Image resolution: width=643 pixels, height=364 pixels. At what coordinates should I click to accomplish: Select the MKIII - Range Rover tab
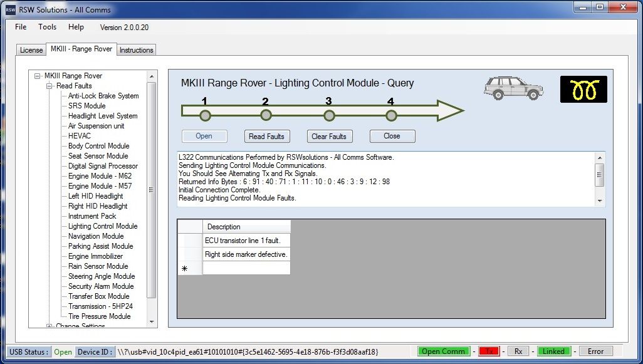click(81, 49)
